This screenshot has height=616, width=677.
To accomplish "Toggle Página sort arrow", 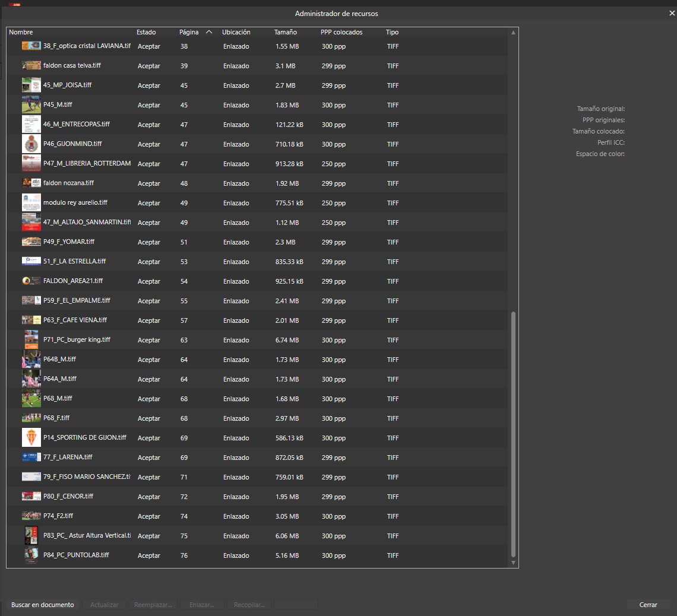I will (x=209, y=32).
